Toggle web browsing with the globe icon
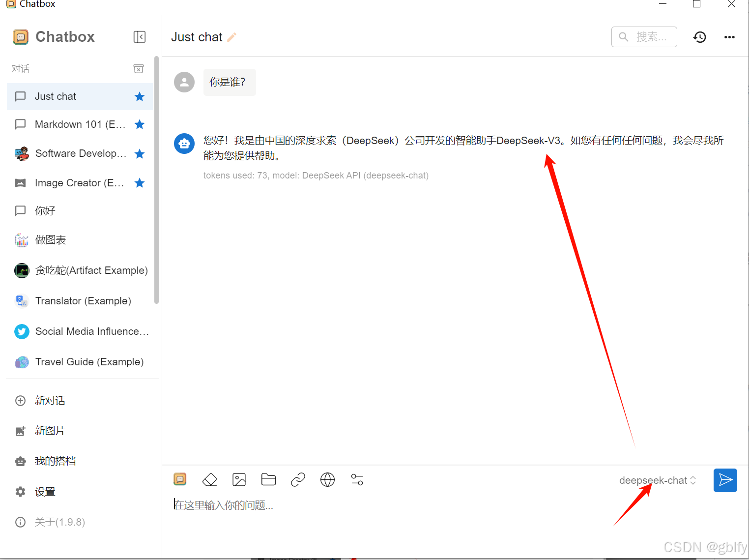The width and height of the screenshot is (749, 560). click(327, 479)
